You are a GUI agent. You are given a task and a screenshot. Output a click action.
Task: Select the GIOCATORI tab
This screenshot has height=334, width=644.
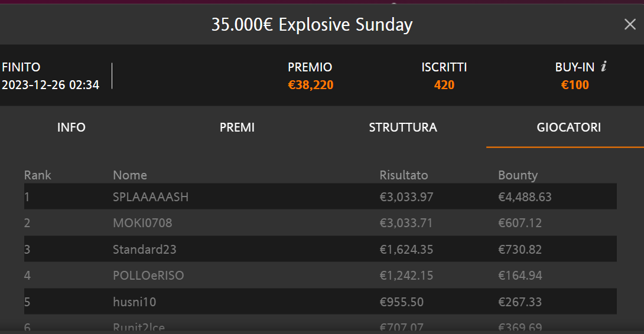pos(569,127)
